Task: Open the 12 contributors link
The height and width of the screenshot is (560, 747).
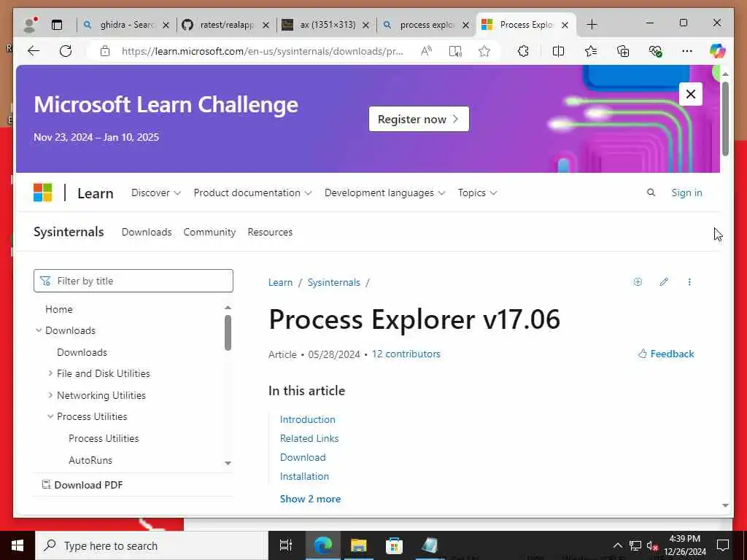Action: point(406,354)
